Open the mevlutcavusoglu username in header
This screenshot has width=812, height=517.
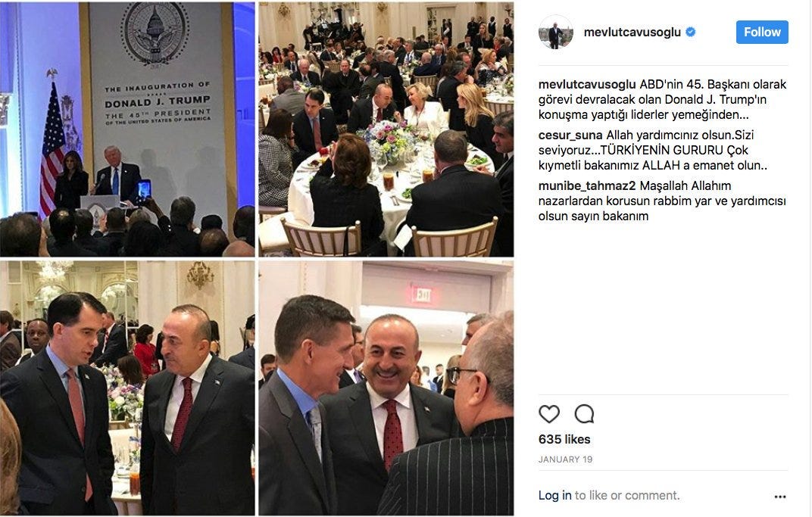coord(632,32)
